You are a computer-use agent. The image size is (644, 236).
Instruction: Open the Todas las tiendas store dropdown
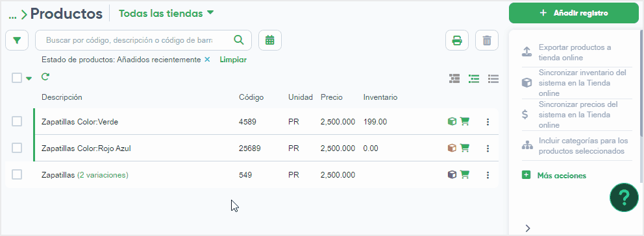pyautogui.click(x=166, y=13)
